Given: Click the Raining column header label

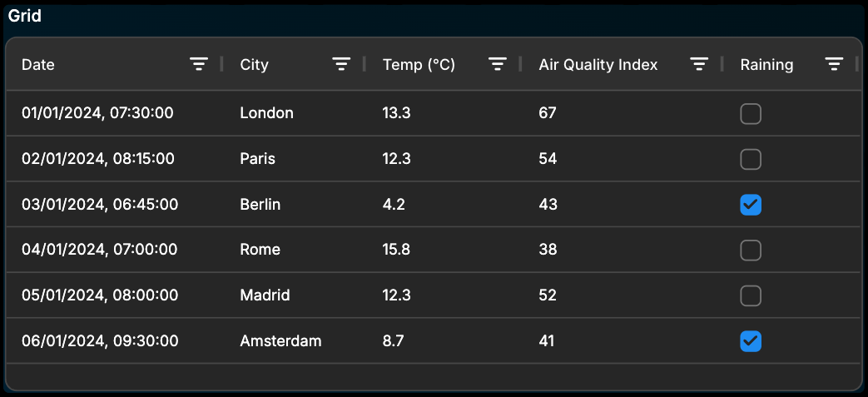Looking at the screenshot, I should (766, 65).
